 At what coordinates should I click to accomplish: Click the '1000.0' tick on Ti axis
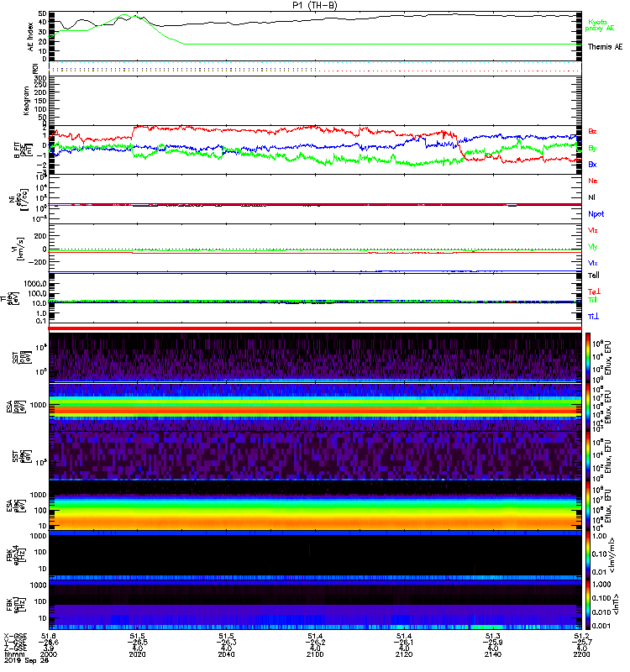pos(35,284)
